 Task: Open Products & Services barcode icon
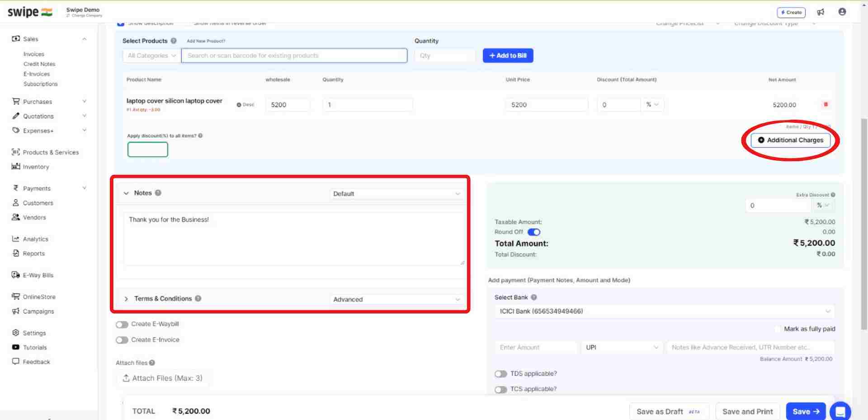coord(16,152)
